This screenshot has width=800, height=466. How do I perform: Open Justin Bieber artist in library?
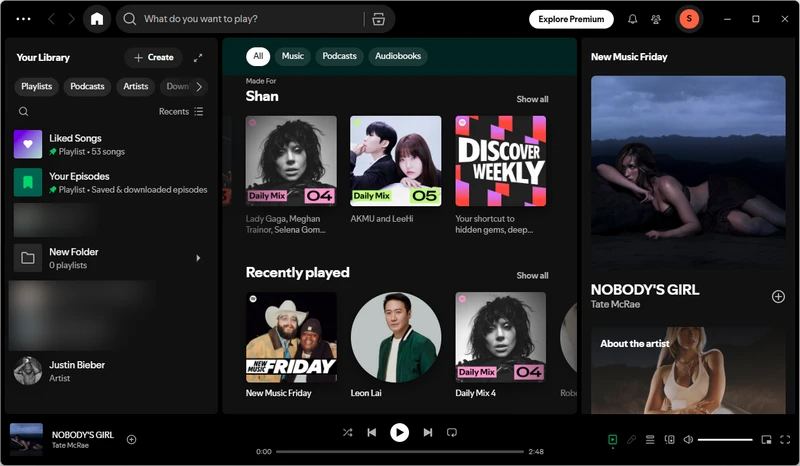point(111,371)
